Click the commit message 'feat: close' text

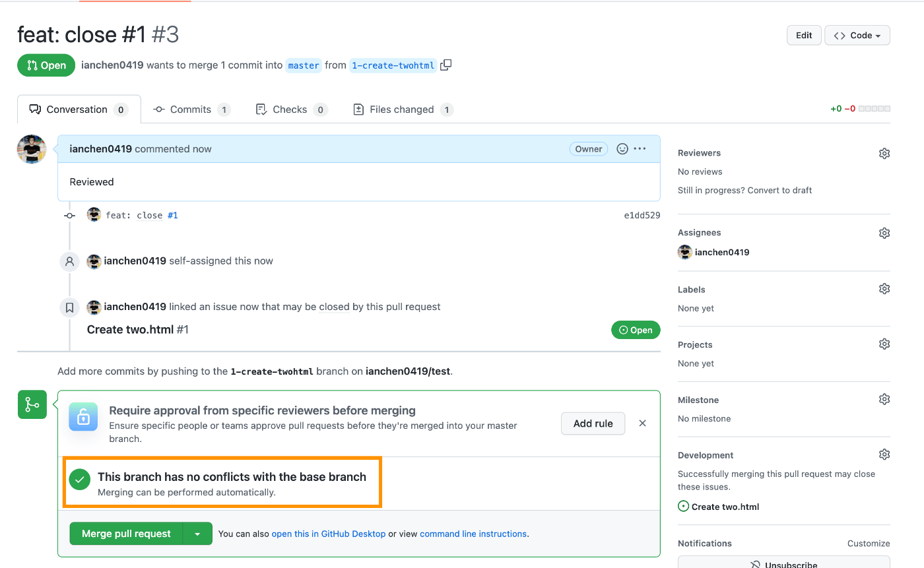coord(134,215)
